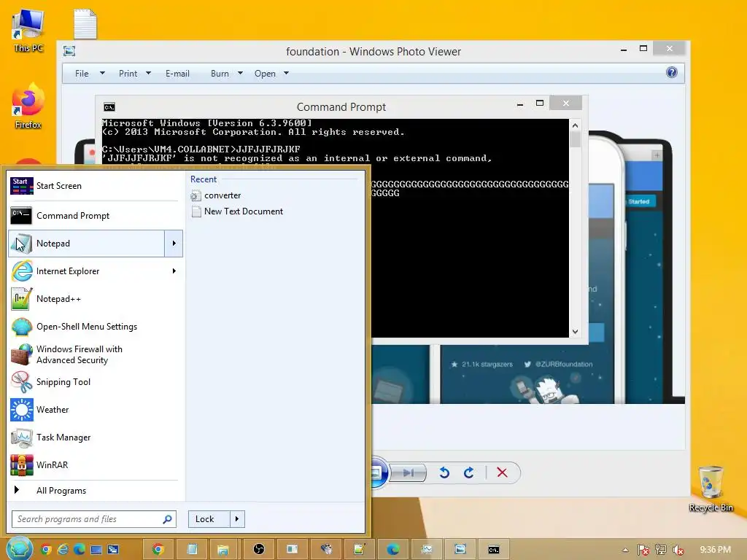Expand All Programs in the start menu
Screen dimensions: 747x560
pos(94,491)
